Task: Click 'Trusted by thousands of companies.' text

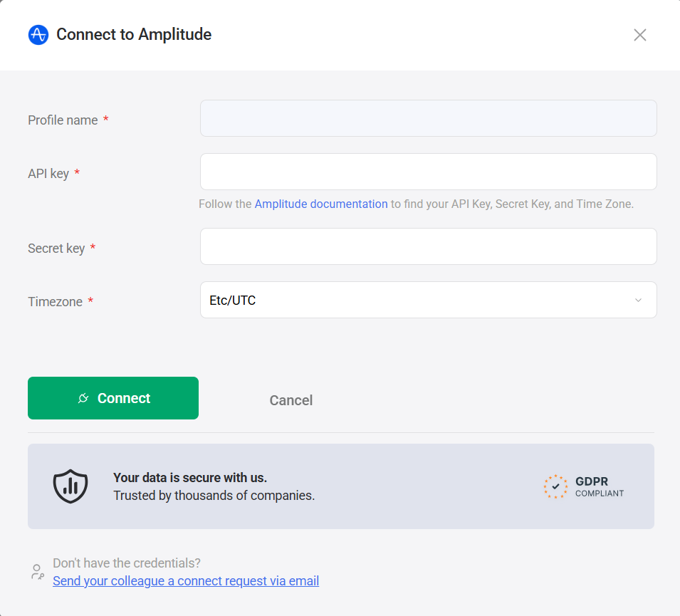Action: click(214, 496)
